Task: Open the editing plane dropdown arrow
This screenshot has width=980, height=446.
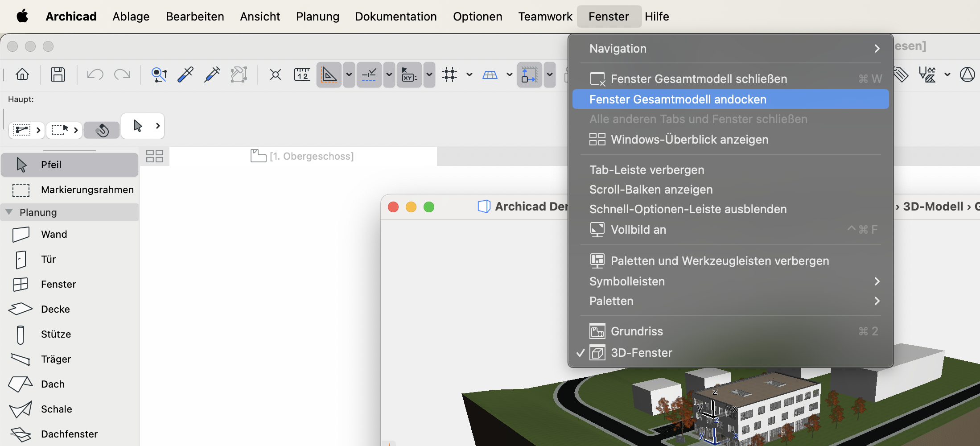Action: pos(510,74)
